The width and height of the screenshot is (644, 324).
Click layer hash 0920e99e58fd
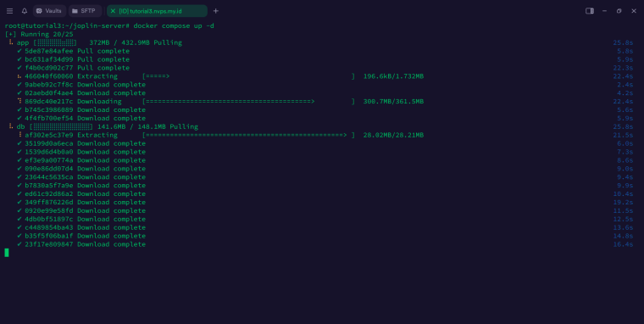[49, 210]
